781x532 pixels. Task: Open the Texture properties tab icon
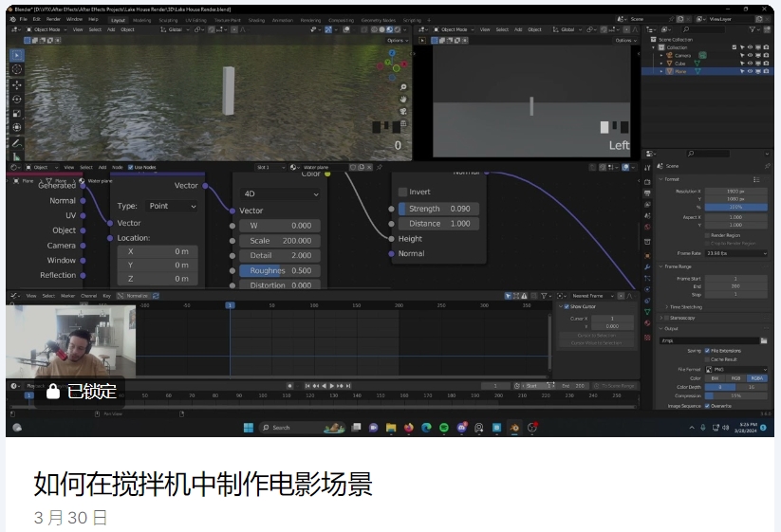click(x=647, y=338)
